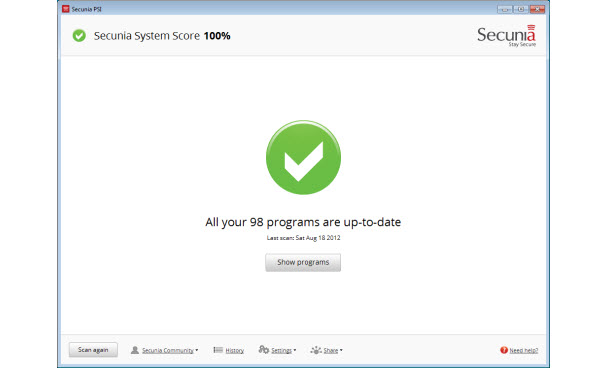Open the Share menu link
This screenshot has width=608, height=368.
click(x=331, y=351)
